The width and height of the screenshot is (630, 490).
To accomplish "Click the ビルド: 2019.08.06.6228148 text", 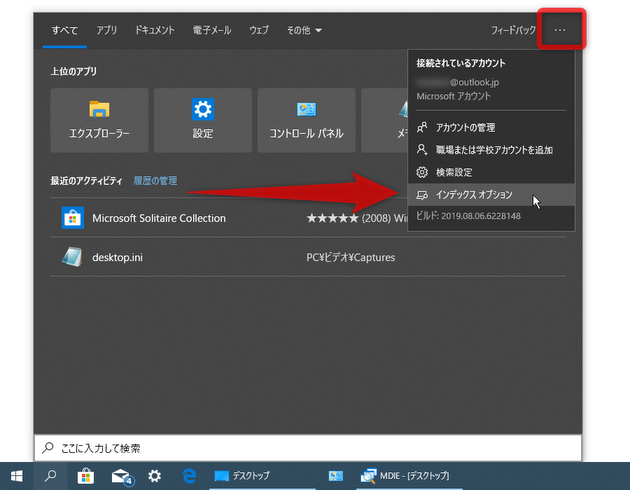I will click(x=468, y=216).
